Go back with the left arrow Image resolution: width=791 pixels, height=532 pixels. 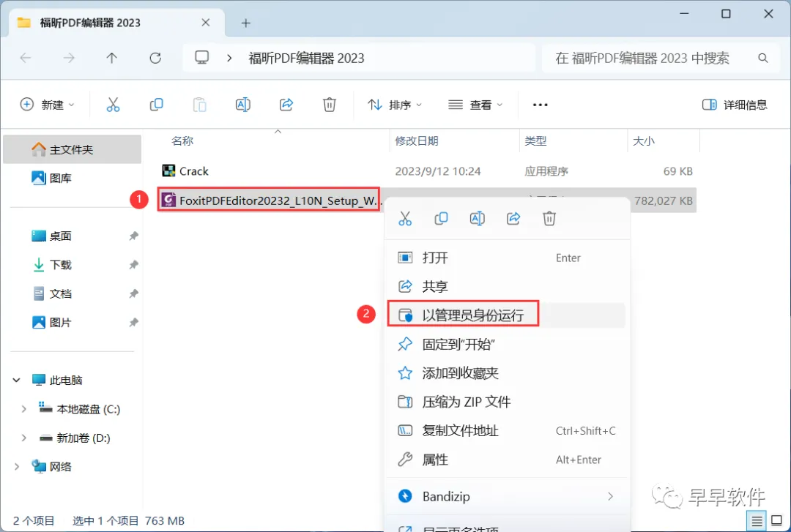[25, 58]
